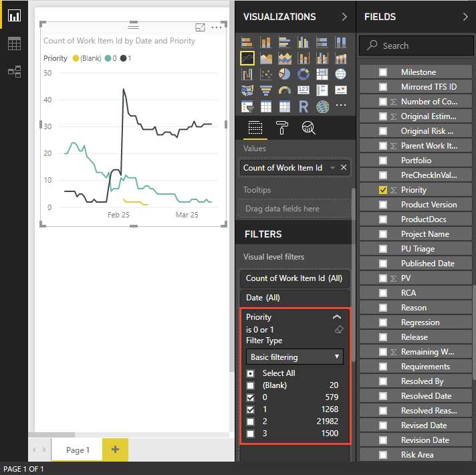
Task: Select slicer visualization
Action: coord(247,106)
